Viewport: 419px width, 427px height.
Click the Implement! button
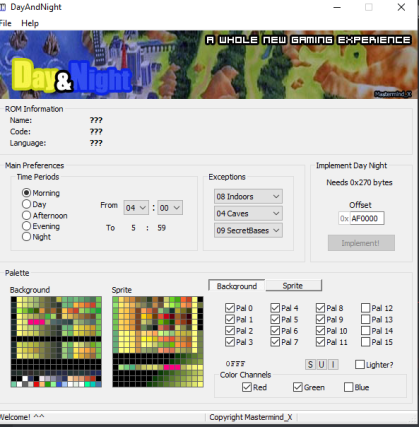[361, 243]
